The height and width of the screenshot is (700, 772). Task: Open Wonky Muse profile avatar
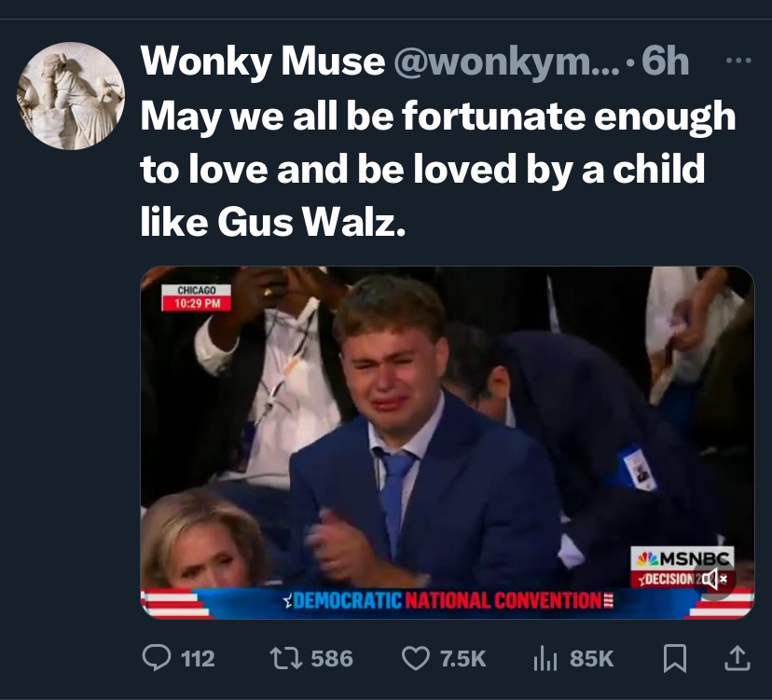coord(71,96)
